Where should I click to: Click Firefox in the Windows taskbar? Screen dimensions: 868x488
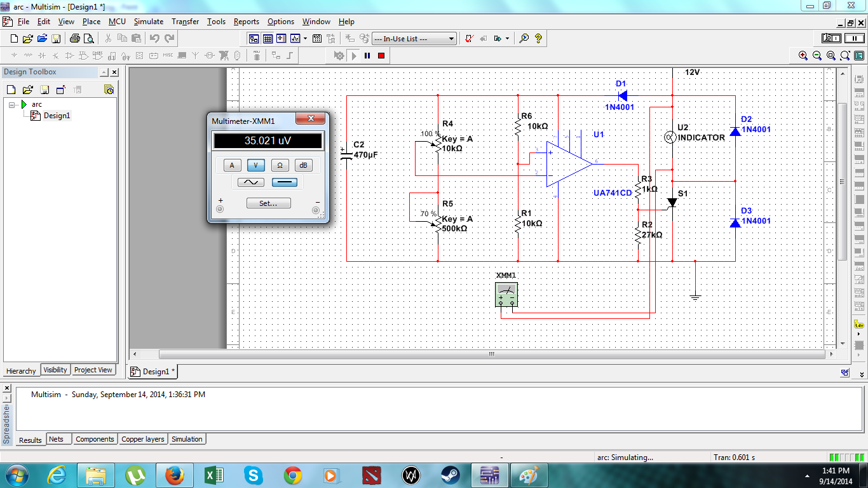click(x=174, y=475)
